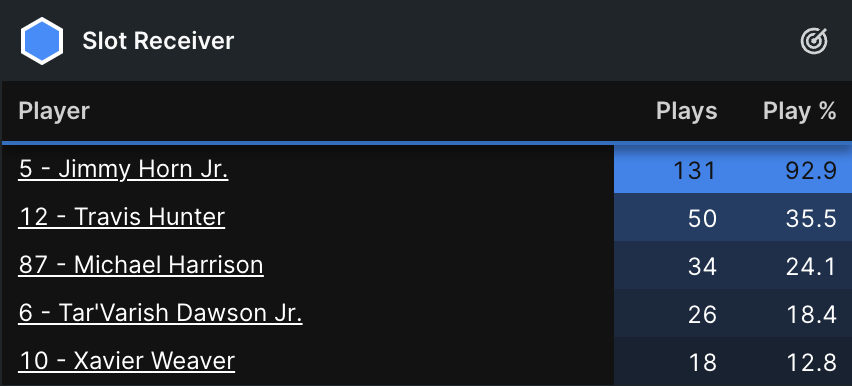Select the 50 plays cell for Travis Hunter
The height and width of the screenshot is (386, 852).
point(672,217)
